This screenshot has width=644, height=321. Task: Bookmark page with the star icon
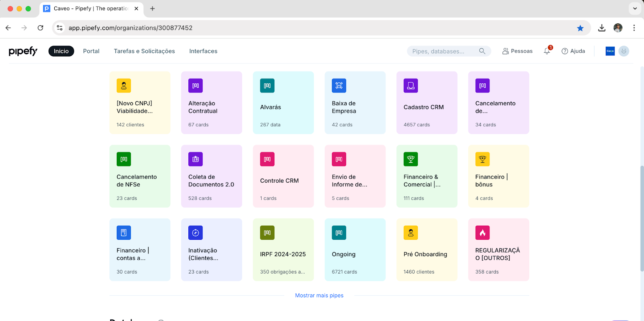580,28
